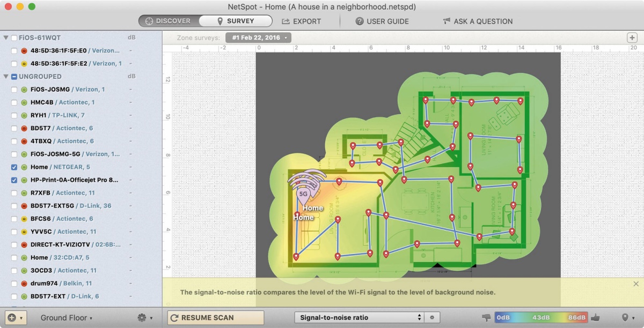Click the signal icon beside DIRECT-KT-VIZIOTV
The height and width of the screenshot is (328, 644).
coord(24,244)
